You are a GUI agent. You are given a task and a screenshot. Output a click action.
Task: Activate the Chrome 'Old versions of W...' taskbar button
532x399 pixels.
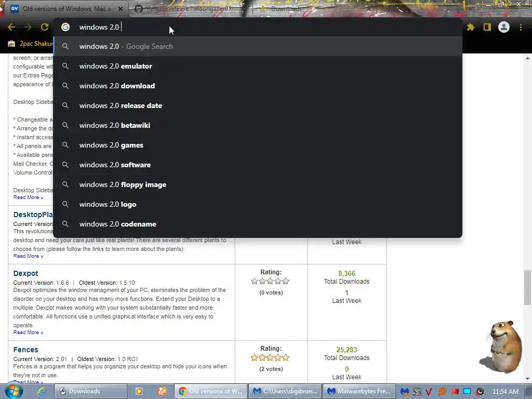coord(210,391)
